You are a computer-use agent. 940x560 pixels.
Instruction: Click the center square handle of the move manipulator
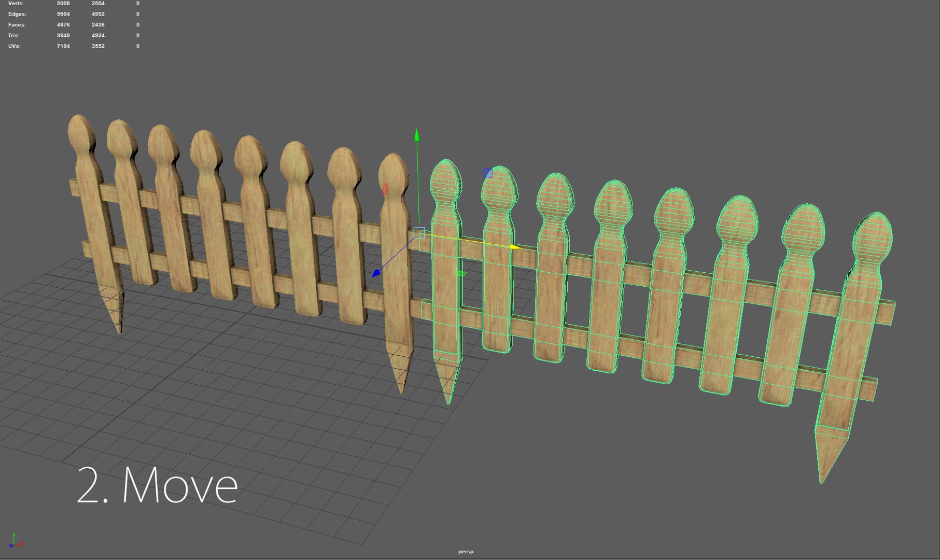[419, 233]
